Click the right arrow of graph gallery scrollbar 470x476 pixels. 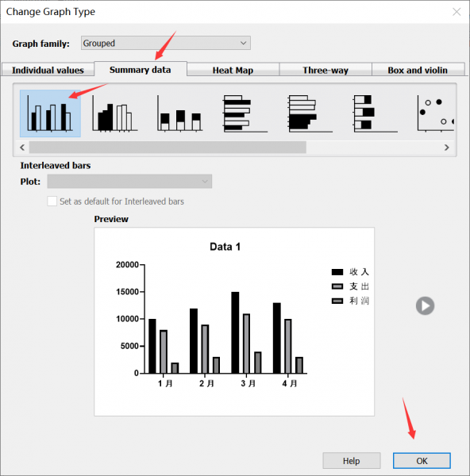point(447,148)
